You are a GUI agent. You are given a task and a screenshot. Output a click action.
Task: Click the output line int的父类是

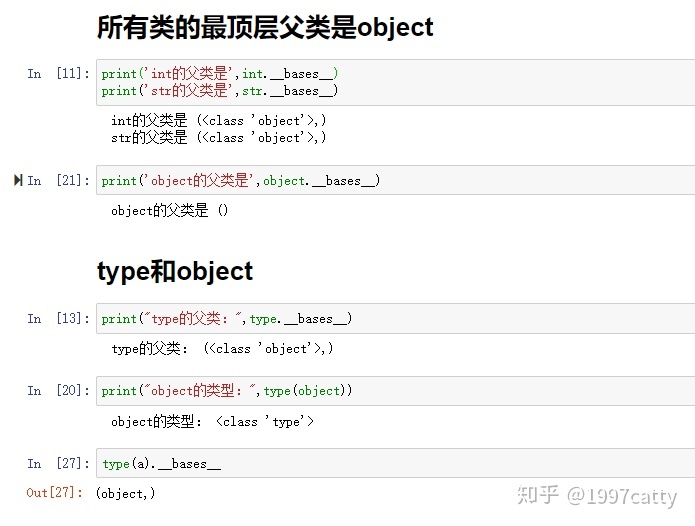[219, 121]
